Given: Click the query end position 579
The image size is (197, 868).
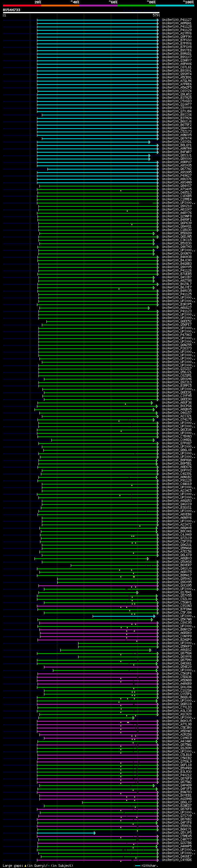Looking at the screenshot, I should coord(155,15).
